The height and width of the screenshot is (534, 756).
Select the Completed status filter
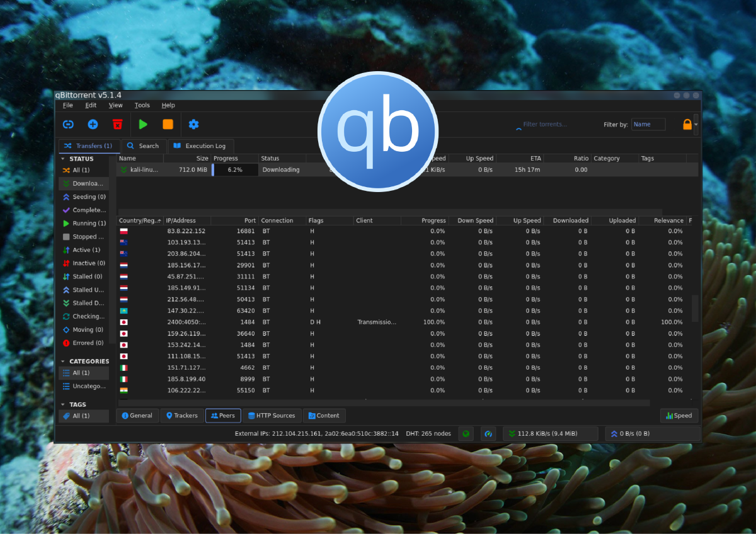[x=84, y=210]
